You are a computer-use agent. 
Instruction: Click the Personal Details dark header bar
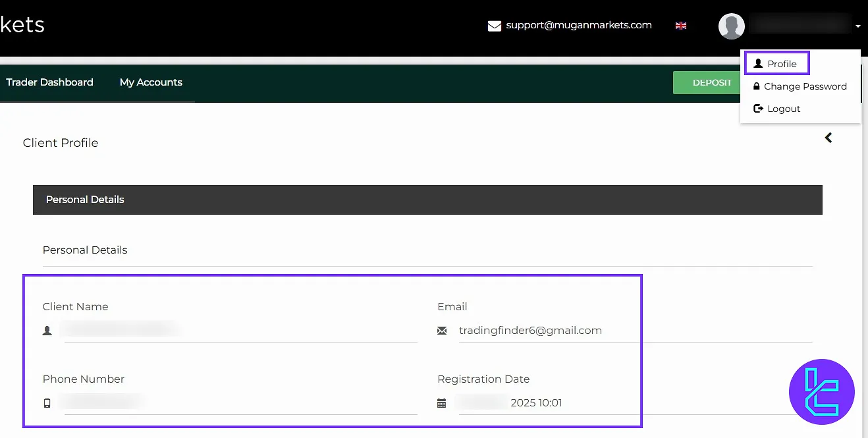(x=427, y=200)
